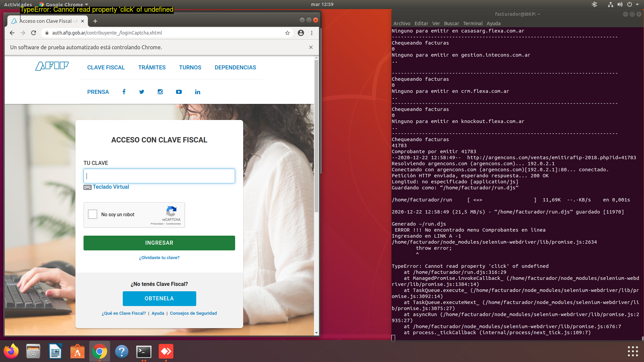The image size is (644, 362).
Task: Click the browser page vertical scrollbar
Action: click(x=316, y=136)
